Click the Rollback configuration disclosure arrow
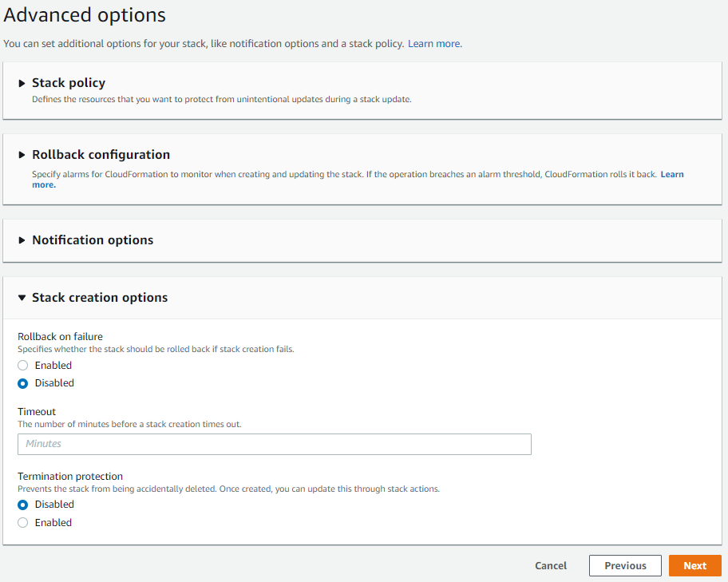 pos(22,155)
